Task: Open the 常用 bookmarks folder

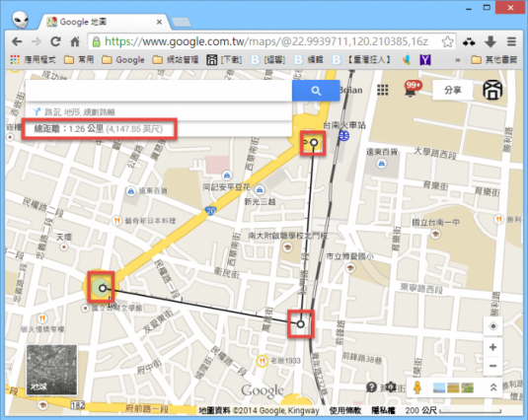Action: tap(79, 60)
